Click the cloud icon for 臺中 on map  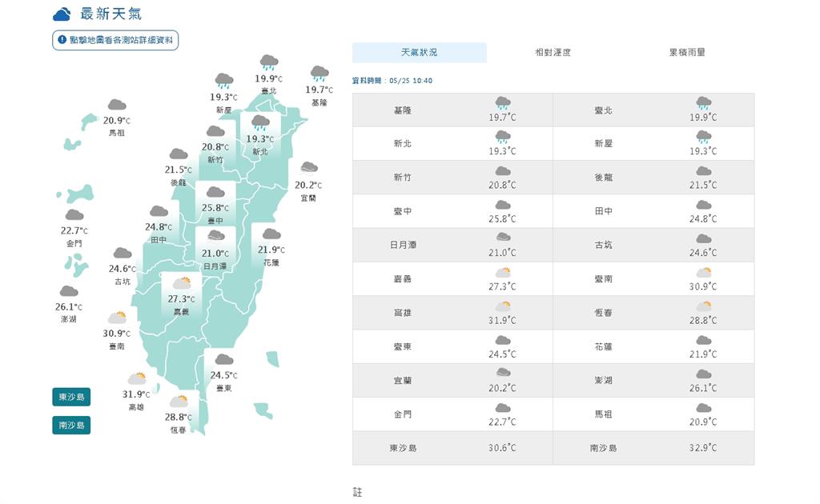(215, 192)
